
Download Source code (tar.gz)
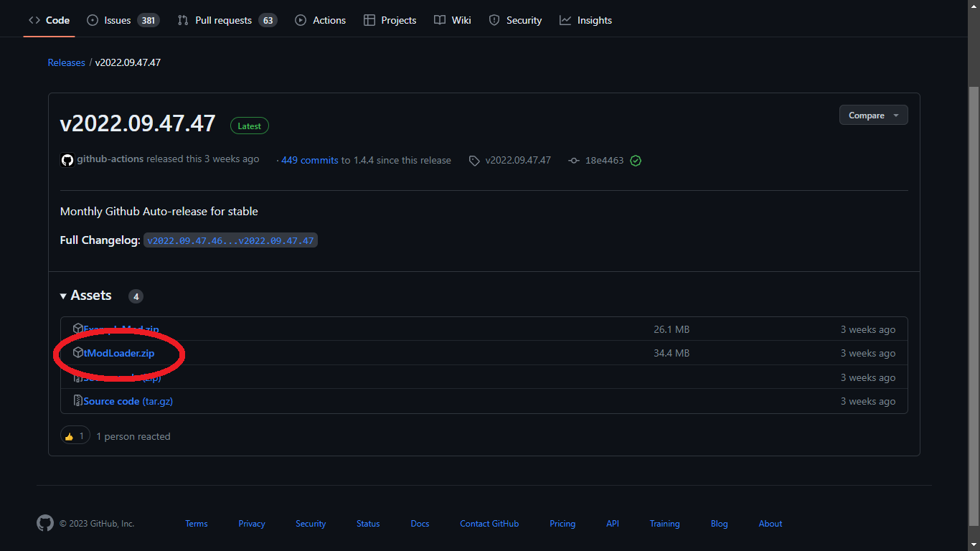tap(128, 401)
